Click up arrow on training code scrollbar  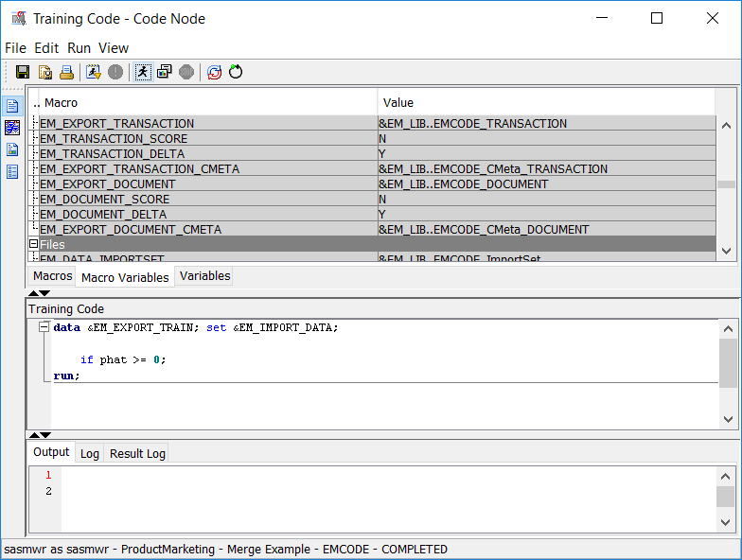coord(729,329)
